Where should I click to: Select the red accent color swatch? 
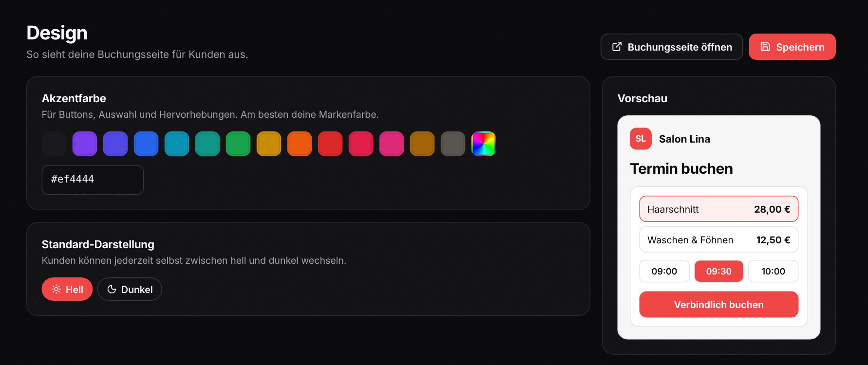point(330,144)
